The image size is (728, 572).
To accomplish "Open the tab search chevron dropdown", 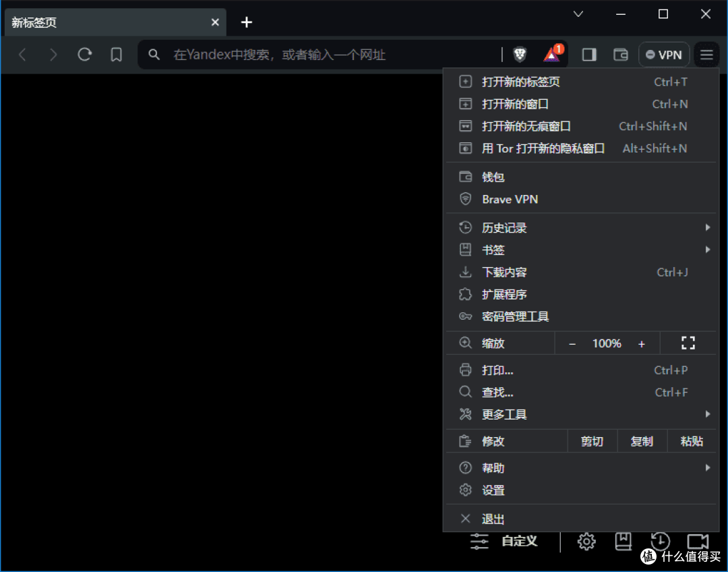I will pos(578,14).
